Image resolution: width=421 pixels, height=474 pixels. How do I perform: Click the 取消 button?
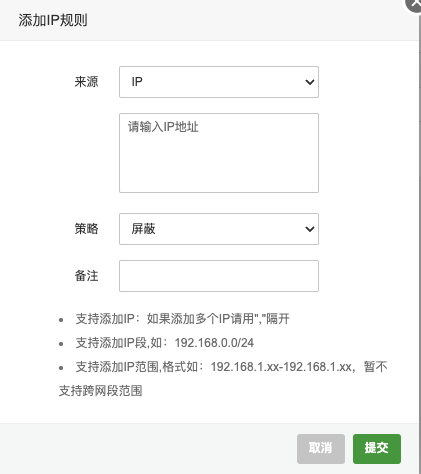tap(321, 449)
